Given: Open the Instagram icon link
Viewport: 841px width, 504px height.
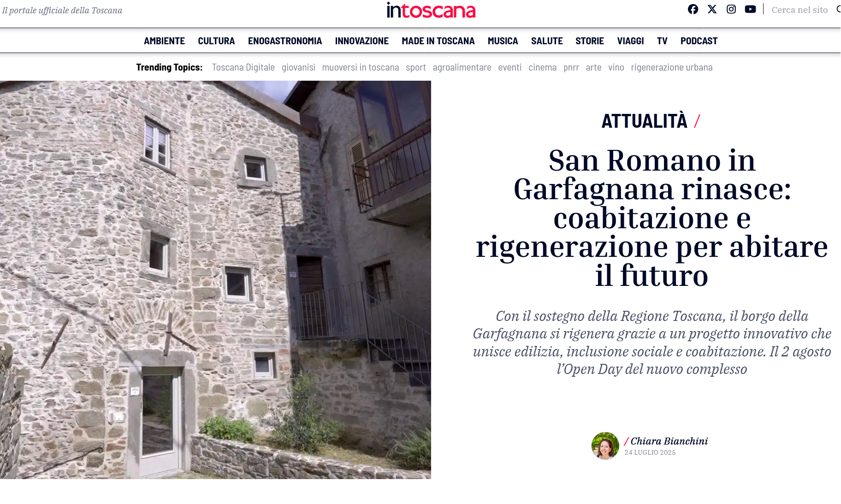Looking at the screenshot, I should click(731, 9).
